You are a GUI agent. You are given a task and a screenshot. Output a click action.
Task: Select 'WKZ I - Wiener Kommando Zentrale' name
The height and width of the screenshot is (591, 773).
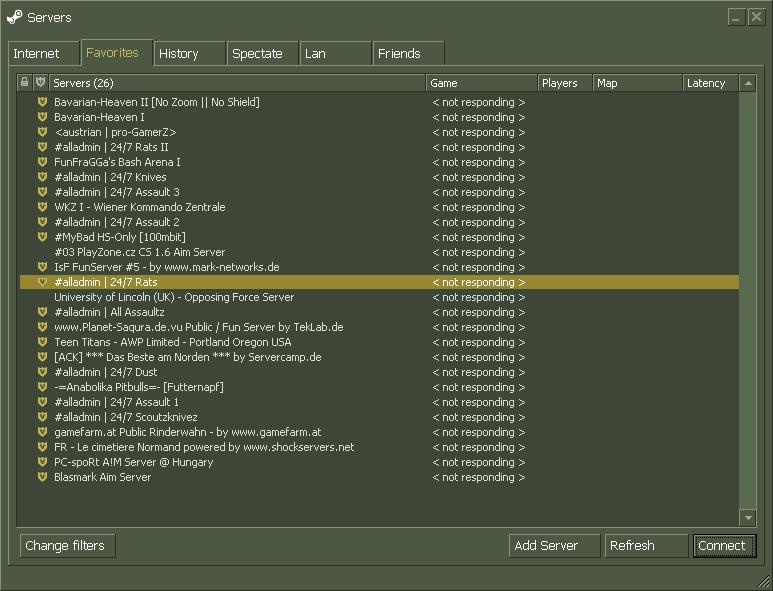click(x=140, y=207)
